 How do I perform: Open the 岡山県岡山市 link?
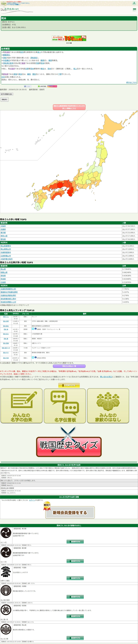(6, 249)
